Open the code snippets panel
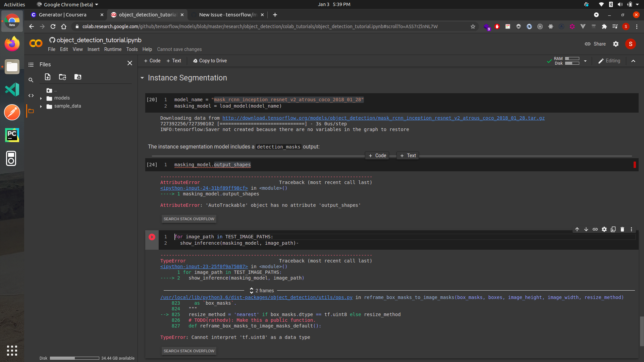644x362 pixels. (x=31, y=96)
